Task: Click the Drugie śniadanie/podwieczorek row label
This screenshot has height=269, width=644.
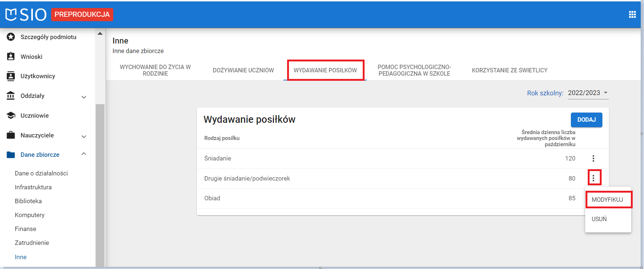Action: click(x=247, y=178)
